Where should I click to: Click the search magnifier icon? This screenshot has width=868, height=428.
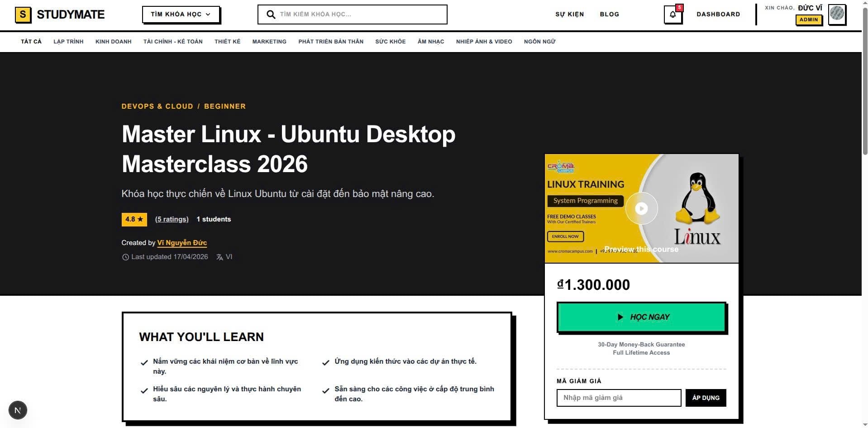(271, 14)
